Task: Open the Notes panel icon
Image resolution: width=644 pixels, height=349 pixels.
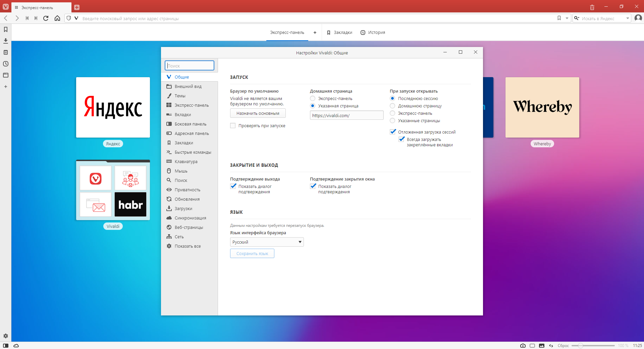Action: point(6,52)
